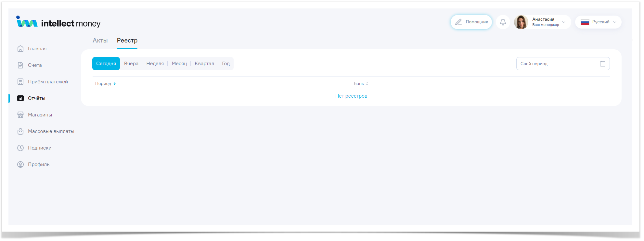The height and width of the screenshot is (241, 644).
Task: Click the Помощник button
Action: click(471, 22)
